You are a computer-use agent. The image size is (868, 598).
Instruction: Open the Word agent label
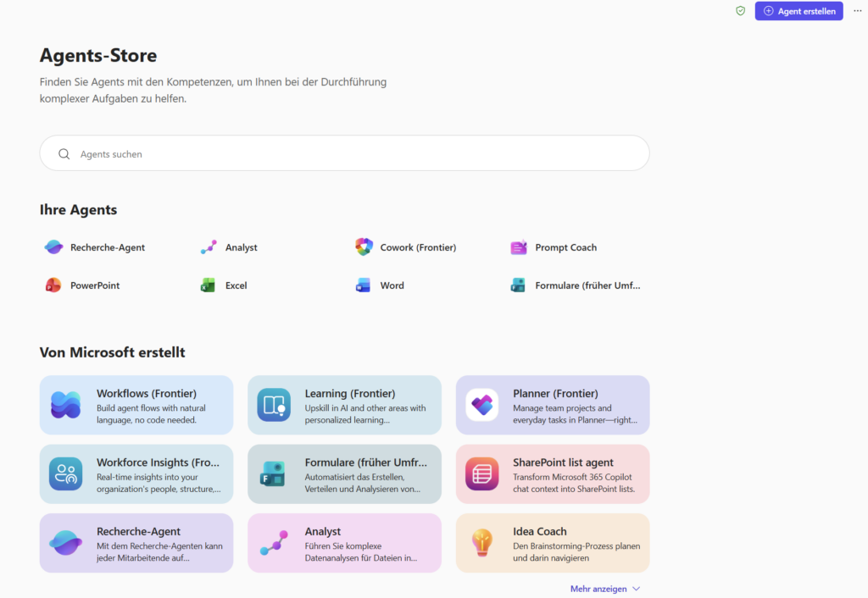coord(392,285)
